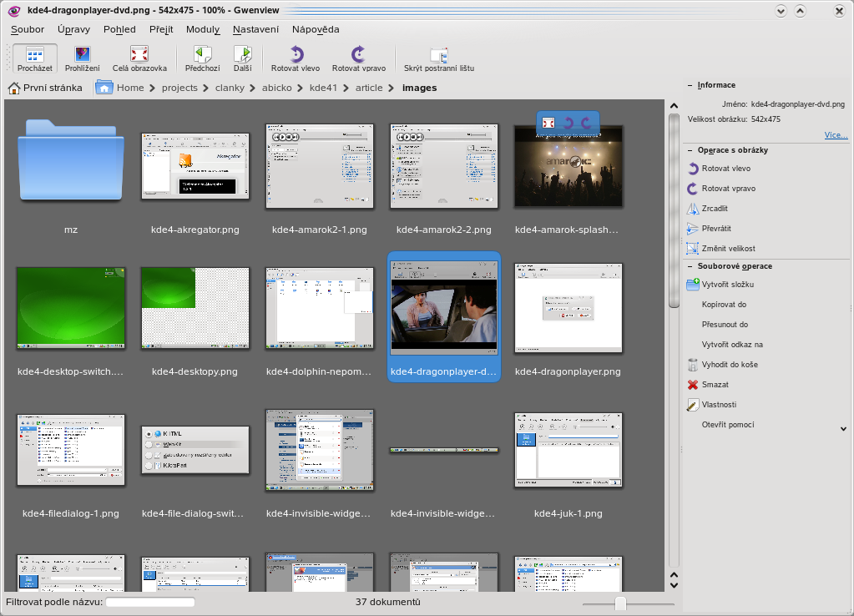Click rotate-right overlay icon on amarok-splash thumbnail
Image resolution: width=854 pixels, height=616 pixels.
coord(586,123)
